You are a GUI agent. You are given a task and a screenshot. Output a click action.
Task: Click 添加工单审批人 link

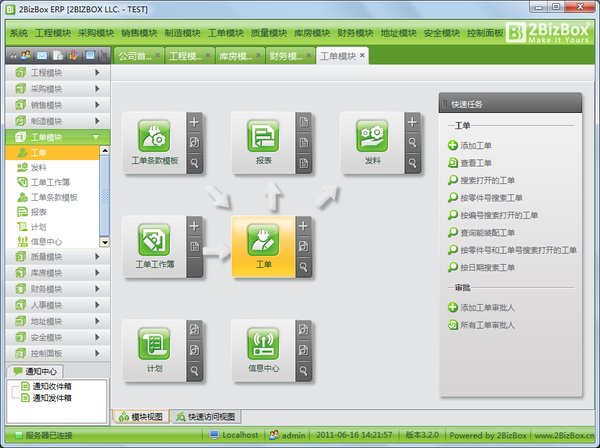tap(481, 307)
